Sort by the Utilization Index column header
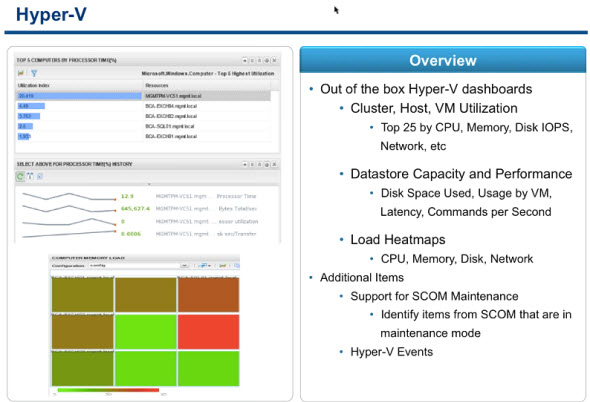The width and height of the screenshot is (590, 402). [79, 85]
